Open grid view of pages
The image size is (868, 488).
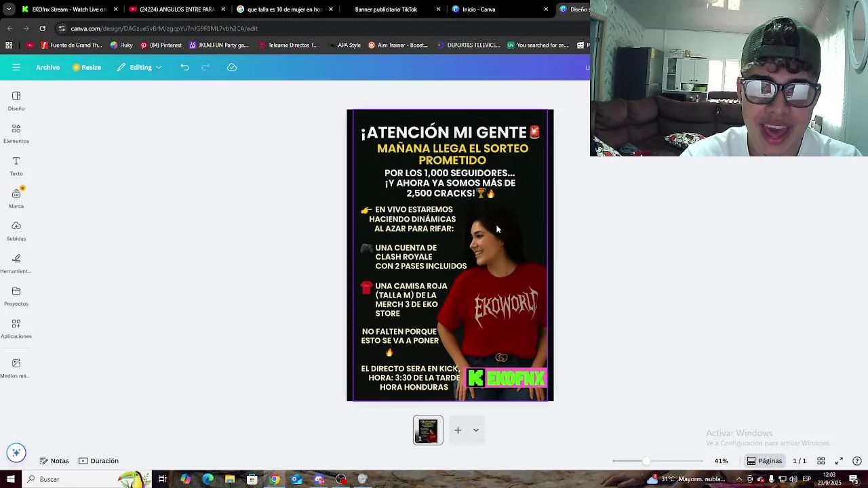click(821, 461)
